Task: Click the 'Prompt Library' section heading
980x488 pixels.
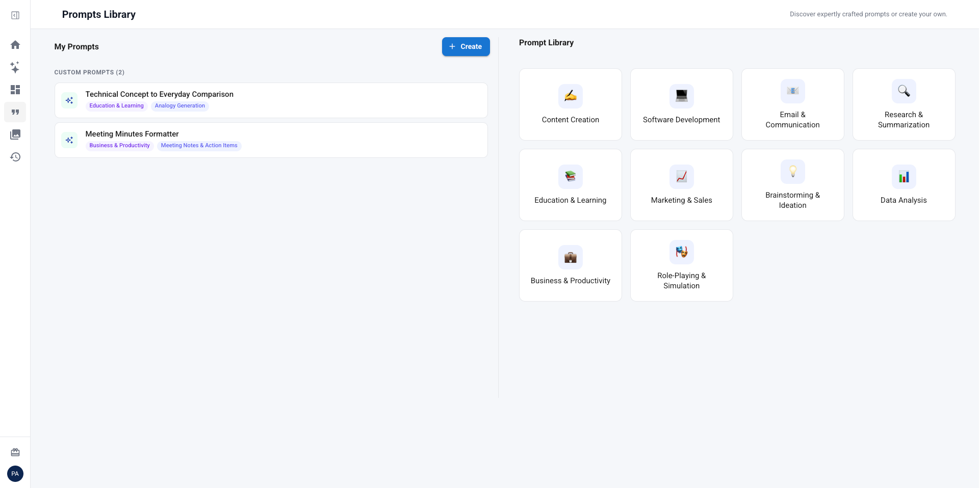Action: (x=546, y=43)
